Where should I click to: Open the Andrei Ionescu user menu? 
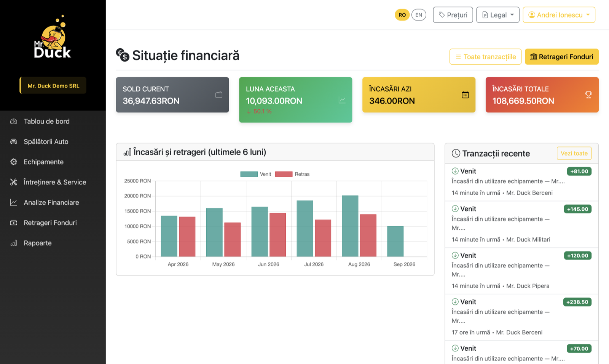coord(559,15)
